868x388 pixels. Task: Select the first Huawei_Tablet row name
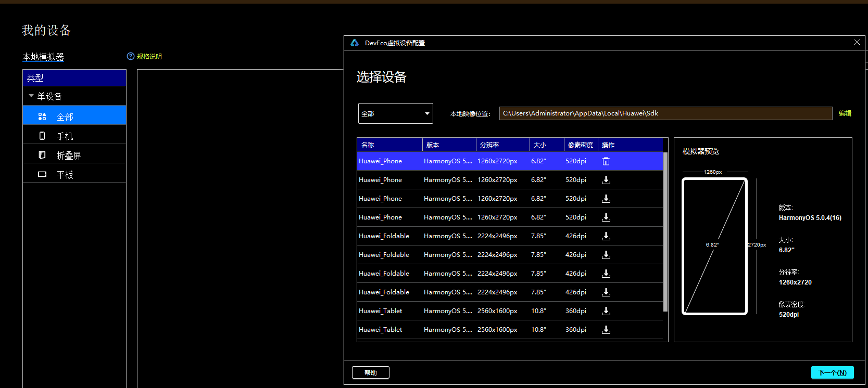tap(380, 311)
